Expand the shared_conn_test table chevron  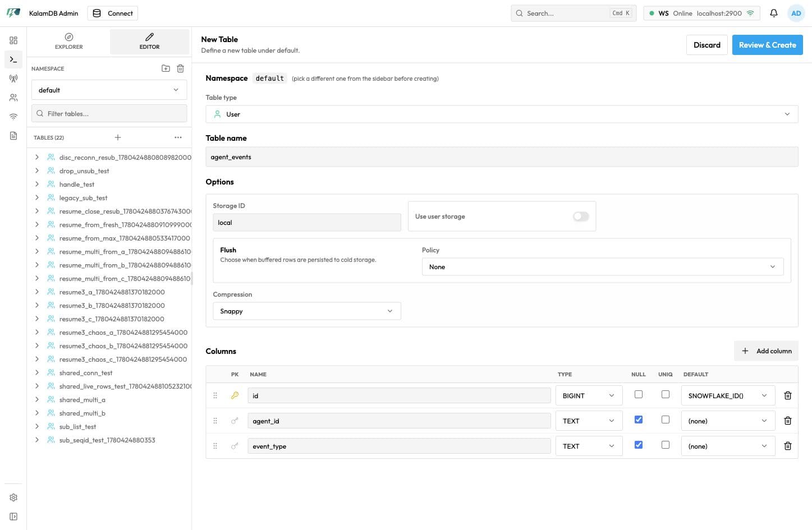pyautogui.click(x=37, y=373)
